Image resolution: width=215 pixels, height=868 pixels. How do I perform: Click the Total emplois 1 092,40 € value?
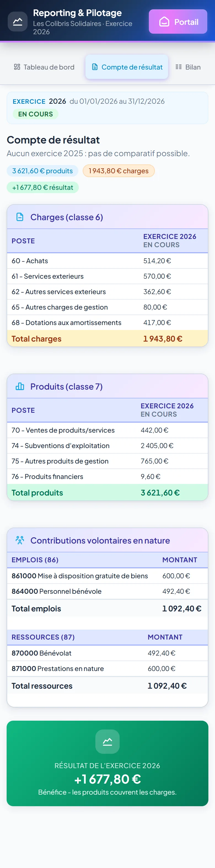point(182,609)
